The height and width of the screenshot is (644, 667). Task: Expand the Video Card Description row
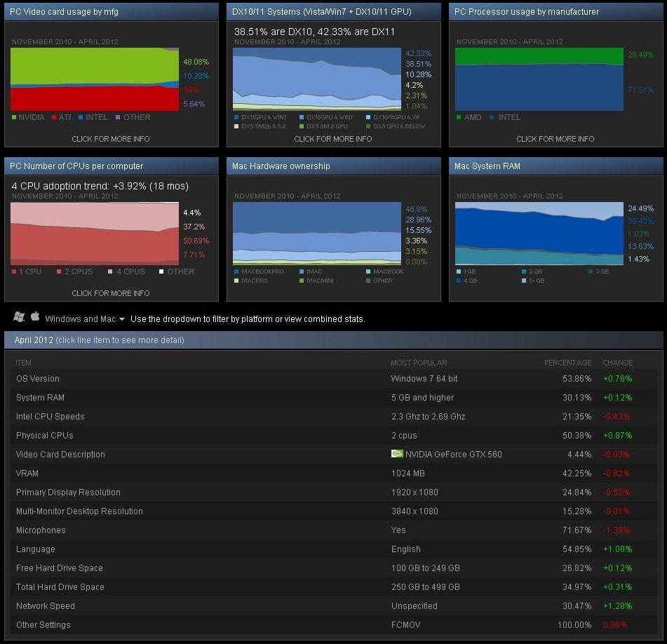point(334,455)
